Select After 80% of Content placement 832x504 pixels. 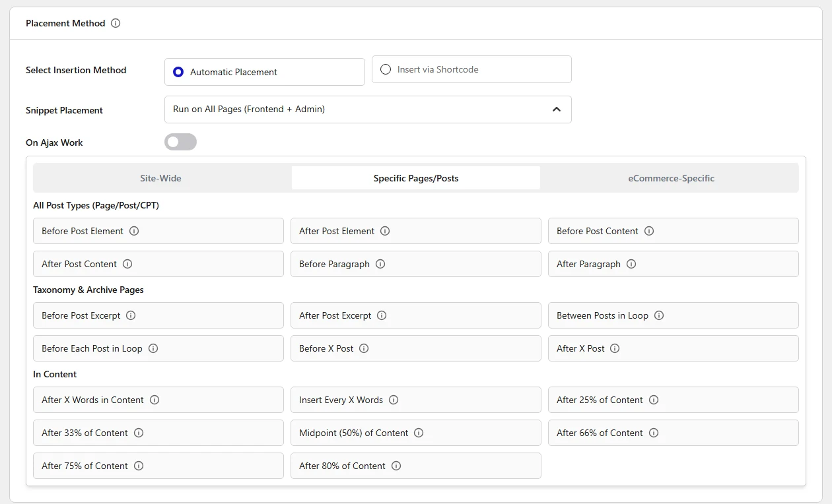pos(416,466)
